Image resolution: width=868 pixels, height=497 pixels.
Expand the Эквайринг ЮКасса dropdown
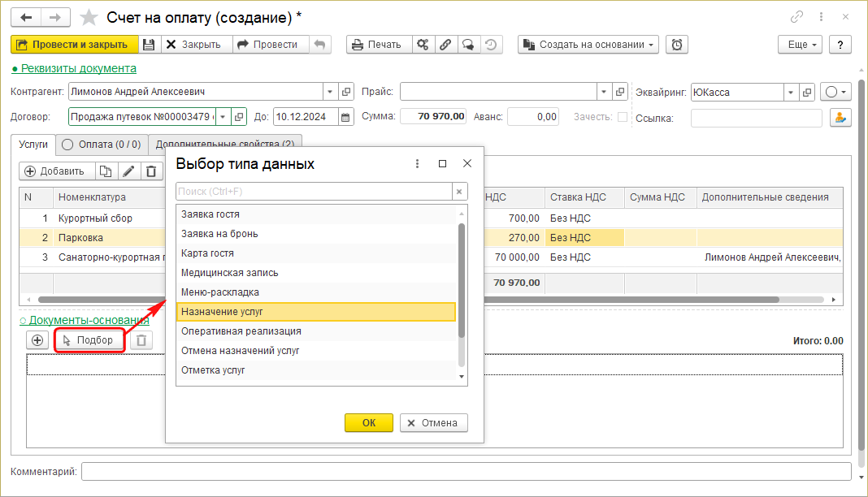click(x=790, y=92)
